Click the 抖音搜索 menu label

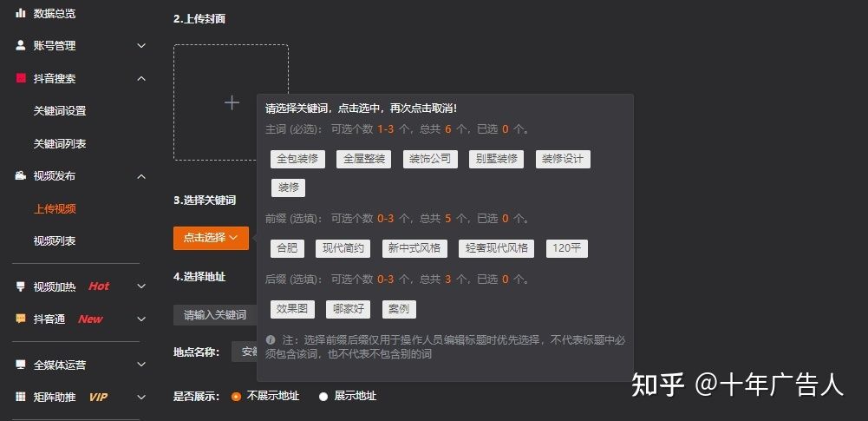point(55,79)
